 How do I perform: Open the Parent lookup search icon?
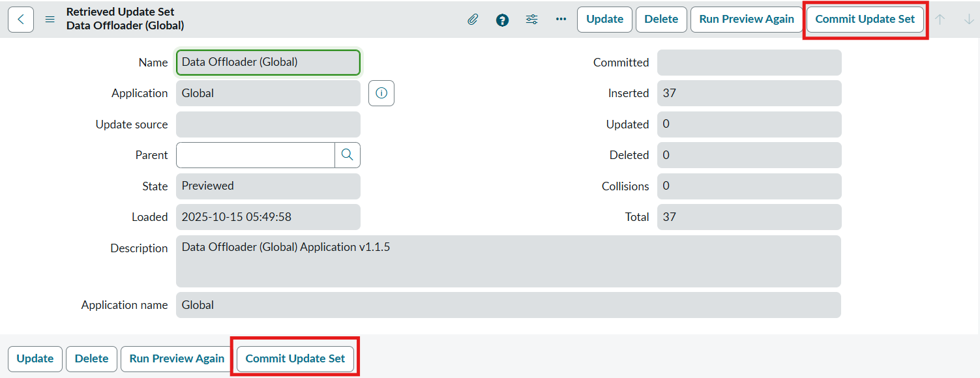pos(348,155)
